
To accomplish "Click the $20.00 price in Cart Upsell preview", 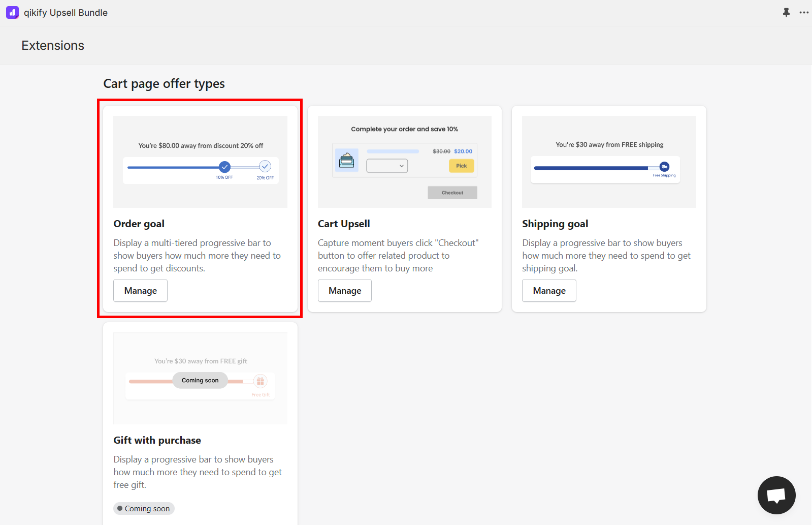I will coord(463,151).
